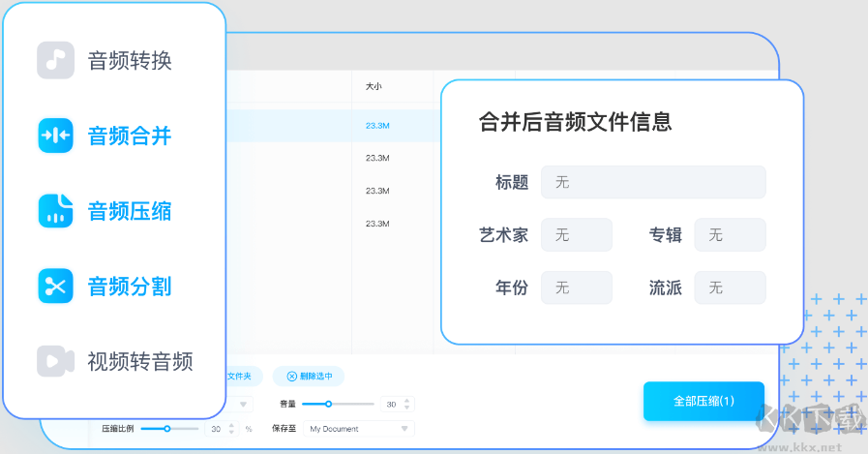
Task: Click the 专辑 input field
Action: [x=731, y=235]
